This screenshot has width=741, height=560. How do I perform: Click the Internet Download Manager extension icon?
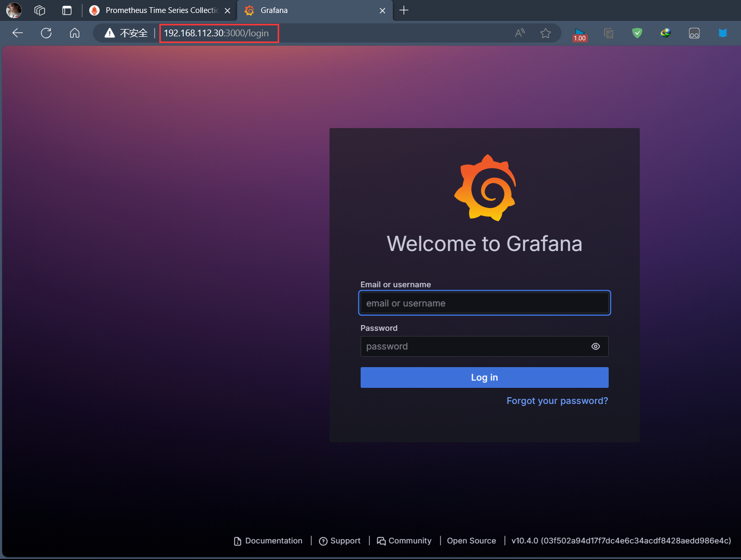(x=665, y=33)
